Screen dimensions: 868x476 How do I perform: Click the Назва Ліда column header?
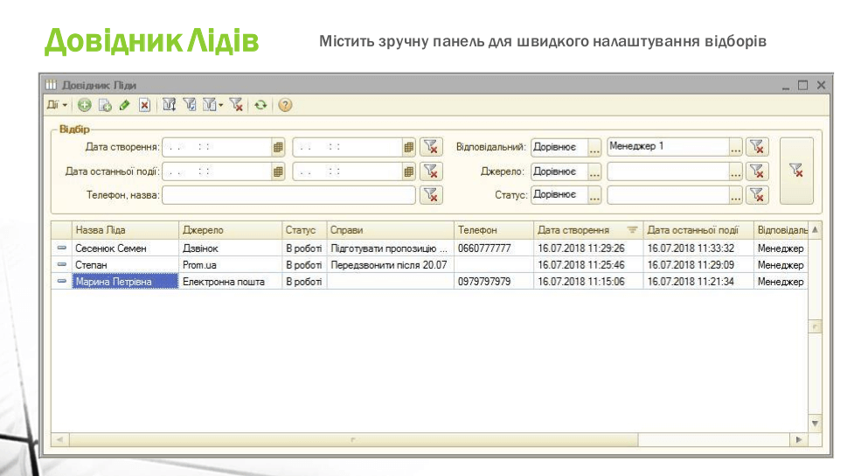coord(122,230)
